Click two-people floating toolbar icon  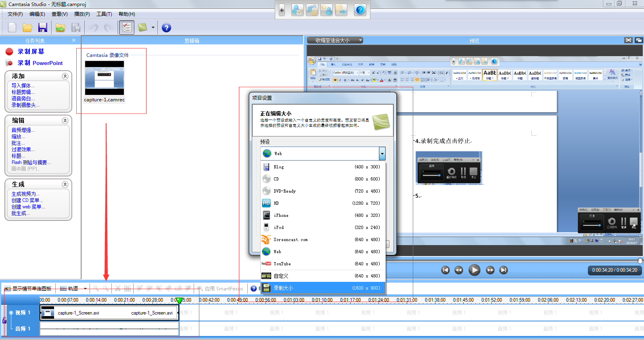click(x=326, y=10)
